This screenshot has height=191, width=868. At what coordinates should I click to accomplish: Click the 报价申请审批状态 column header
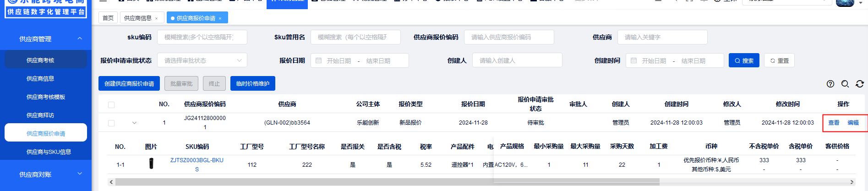[535, 104]
